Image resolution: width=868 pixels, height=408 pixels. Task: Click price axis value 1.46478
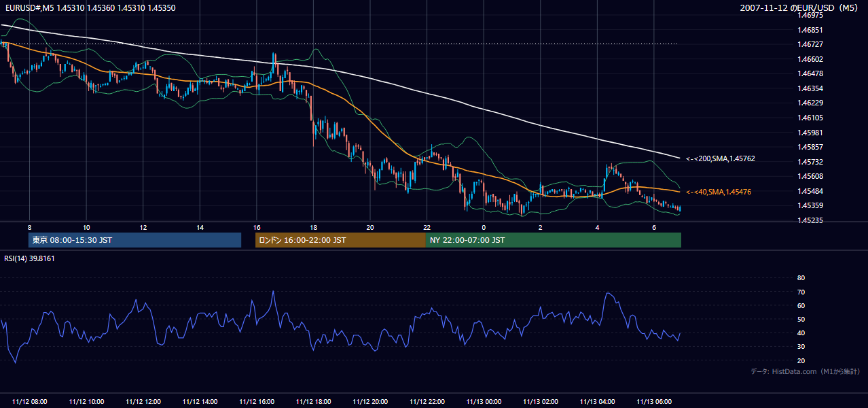811,73
